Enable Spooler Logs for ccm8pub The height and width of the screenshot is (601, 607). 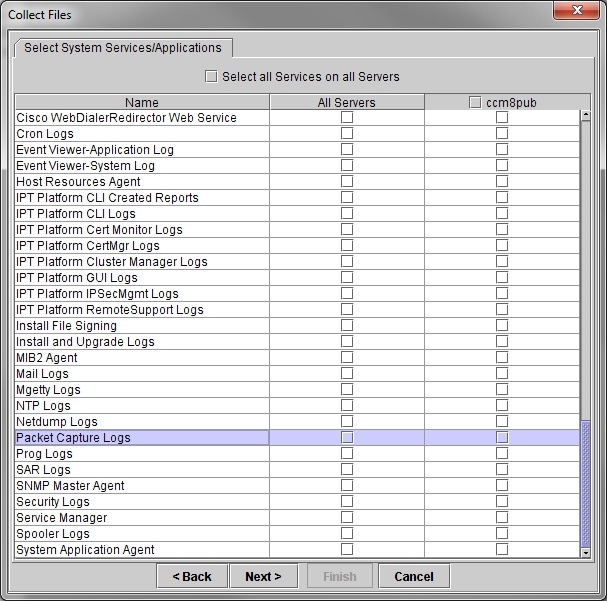[x=502, y=533]
